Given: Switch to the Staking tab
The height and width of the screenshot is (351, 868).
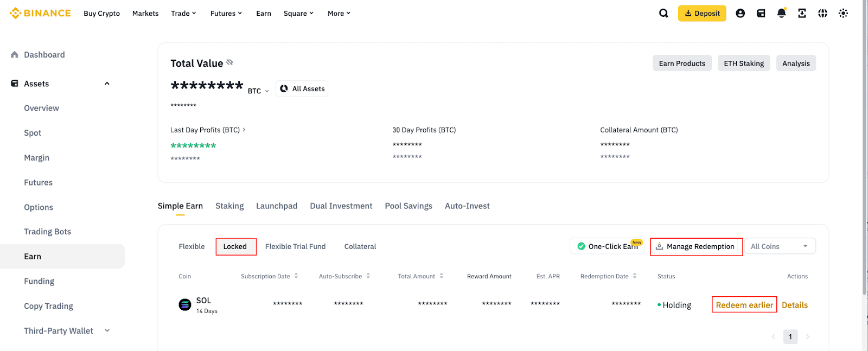Looking at the screenshot, I should coord(229,206).
